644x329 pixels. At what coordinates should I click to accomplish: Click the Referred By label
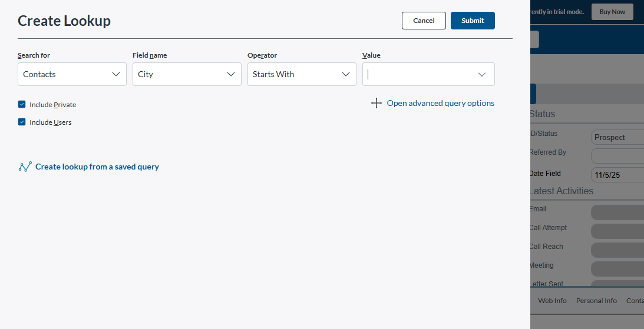click(548, 152)
